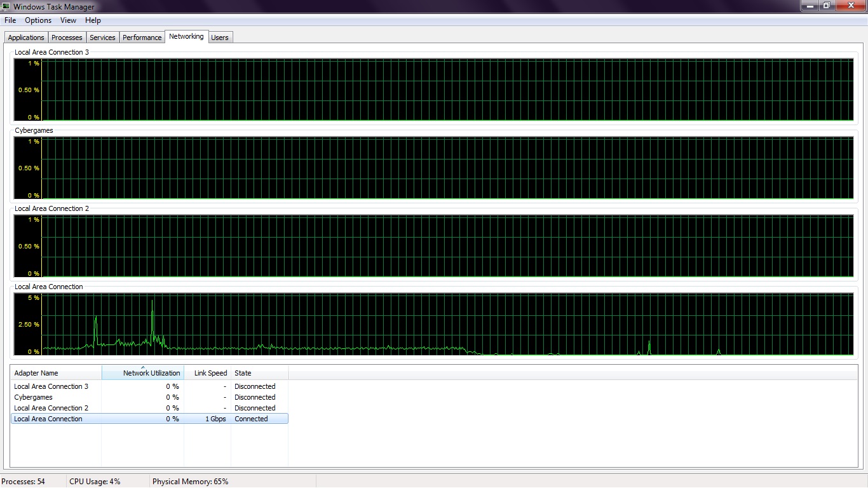Go to the Services tab
Screen dimensions: 868x488
point(102,37)
